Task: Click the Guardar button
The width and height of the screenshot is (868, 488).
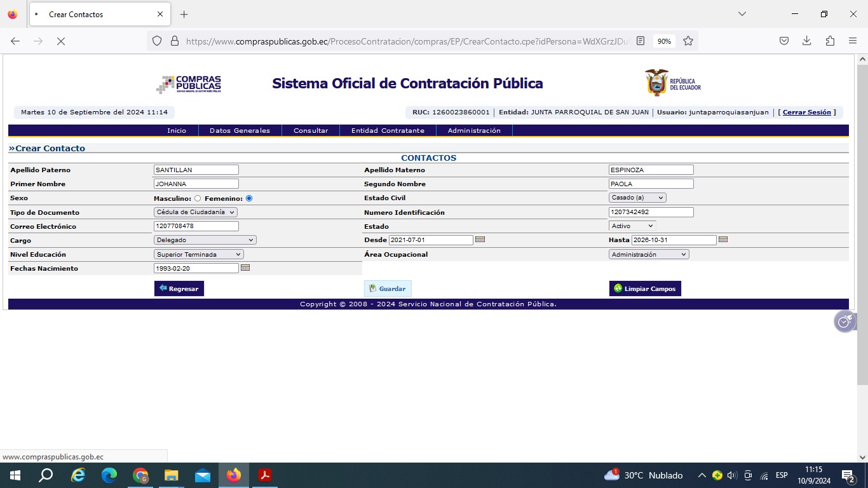Action: [x=388, y=288]
